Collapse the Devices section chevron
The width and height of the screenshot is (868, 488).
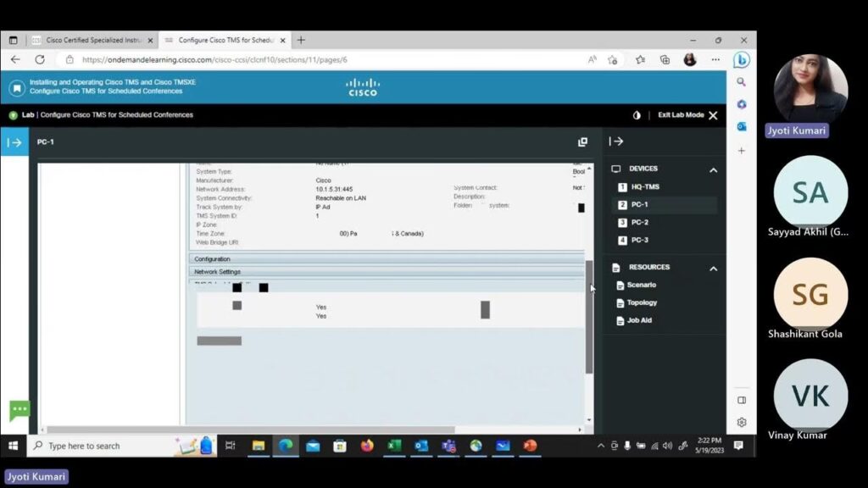coord(713,169)
